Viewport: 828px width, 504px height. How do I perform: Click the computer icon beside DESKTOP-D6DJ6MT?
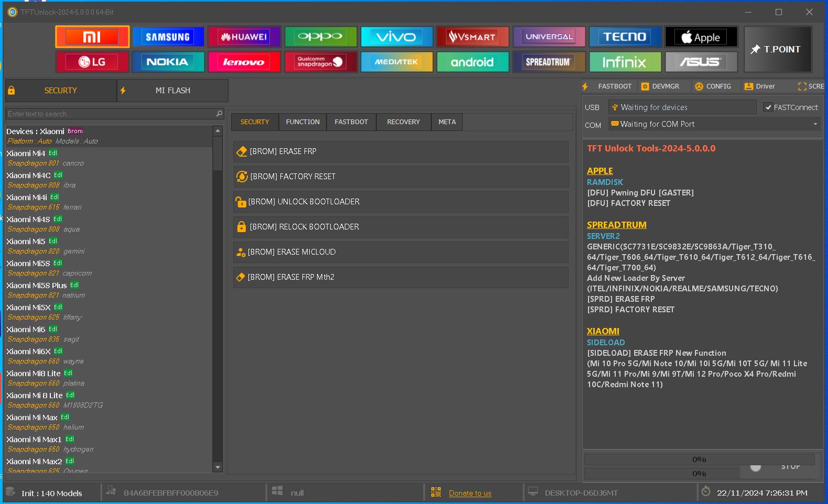[533, 491]
